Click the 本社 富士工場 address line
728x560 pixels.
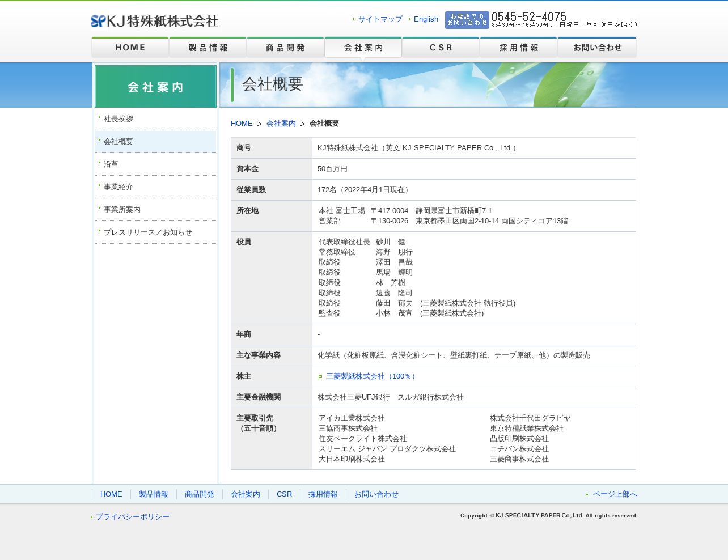tap(405, 211)
